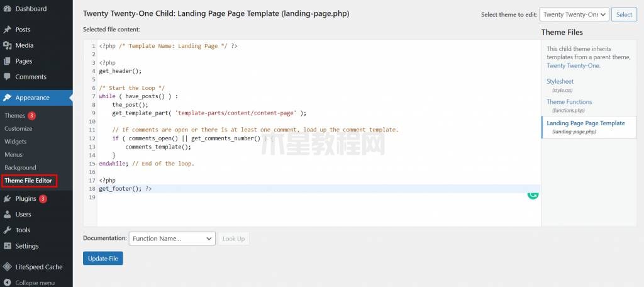Click the Update File button

(x=103, y=259)
